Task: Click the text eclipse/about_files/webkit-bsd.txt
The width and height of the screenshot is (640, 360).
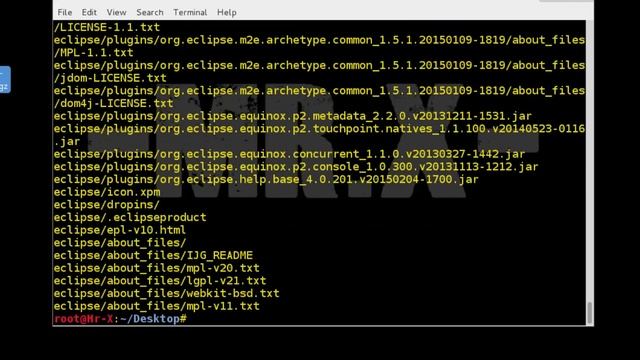Action: click(167, 293)
